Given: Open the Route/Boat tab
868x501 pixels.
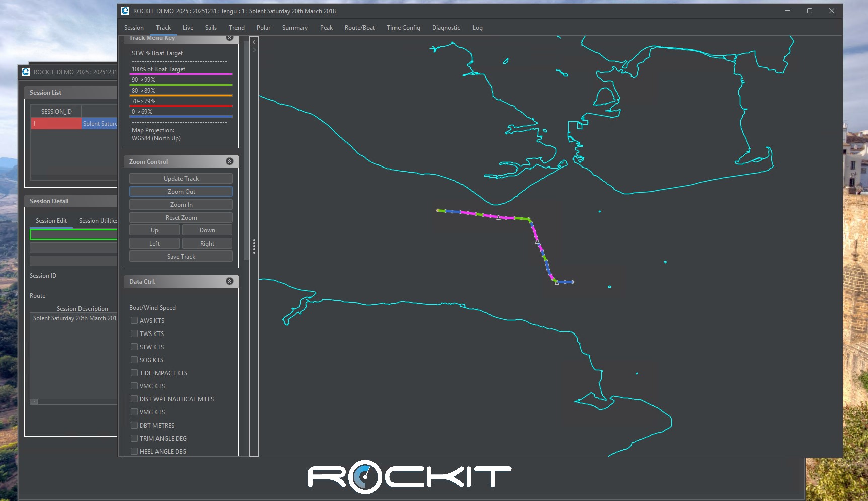Looking at the screenshot, I should (x=359, y=28).
